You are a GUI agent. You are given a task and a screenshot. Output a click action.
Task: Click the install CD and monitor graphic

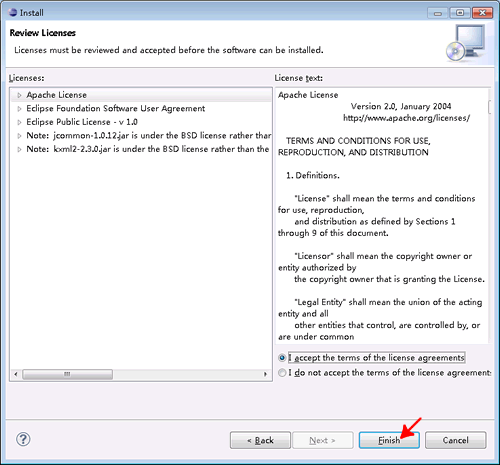pos(466,43)
